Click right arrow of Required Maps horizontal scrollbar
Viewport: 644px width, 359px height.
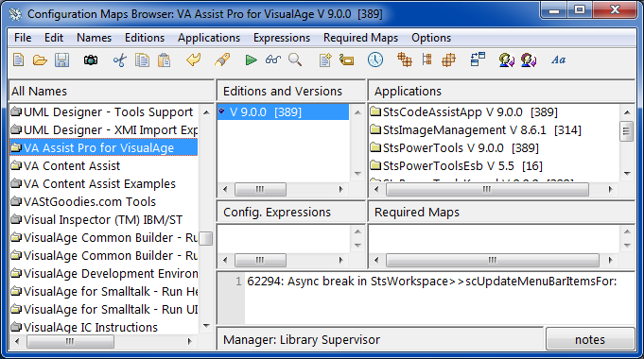[611, 260]
